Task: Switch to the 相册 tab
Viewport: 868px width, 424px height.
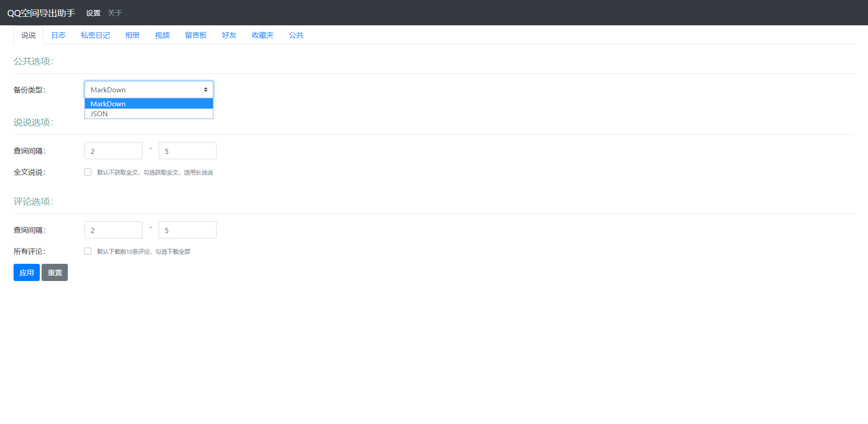Action: point(132,35)
